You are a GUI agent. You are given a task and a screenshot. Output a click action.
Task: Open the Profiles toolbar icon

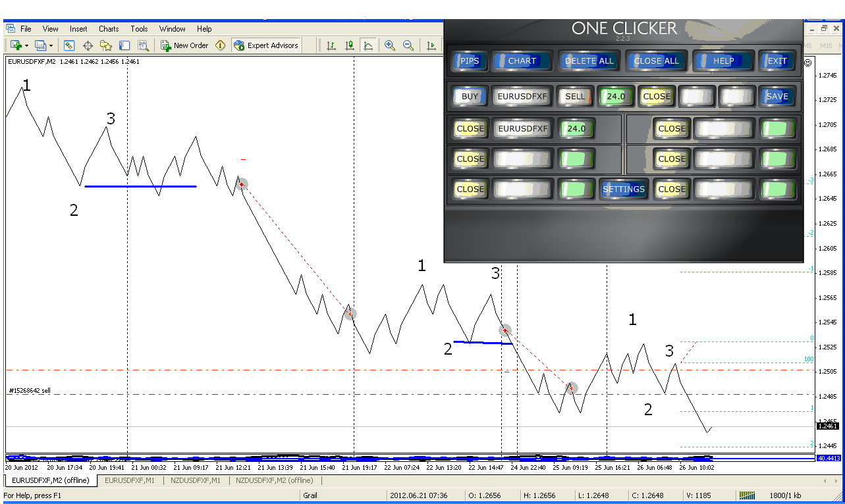point(40,45)
